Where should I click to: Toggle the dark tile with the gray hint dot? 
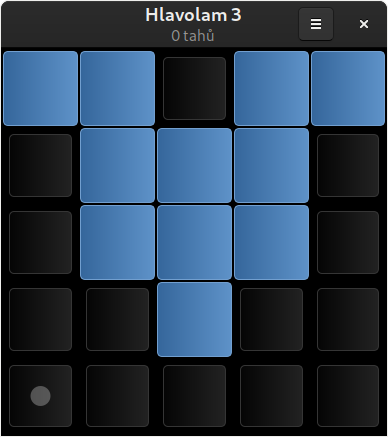(x=40, y=396)
